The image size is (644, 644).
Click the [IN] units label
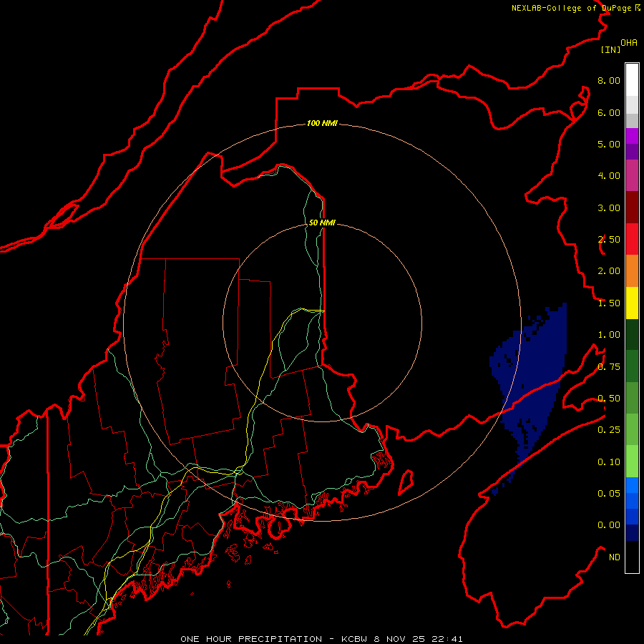[x=610, y=49]
